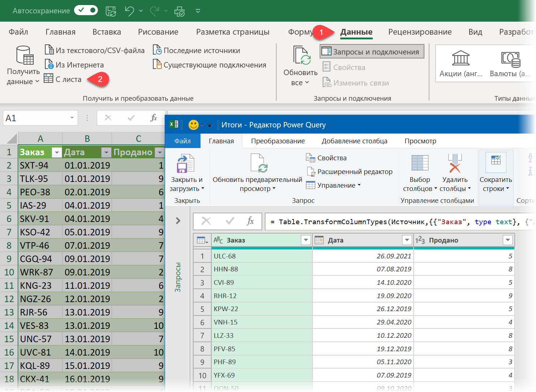The image size is (536, 392).
Task: Expand the Обновить все dropdown arrow
Action: coord(307,83)
